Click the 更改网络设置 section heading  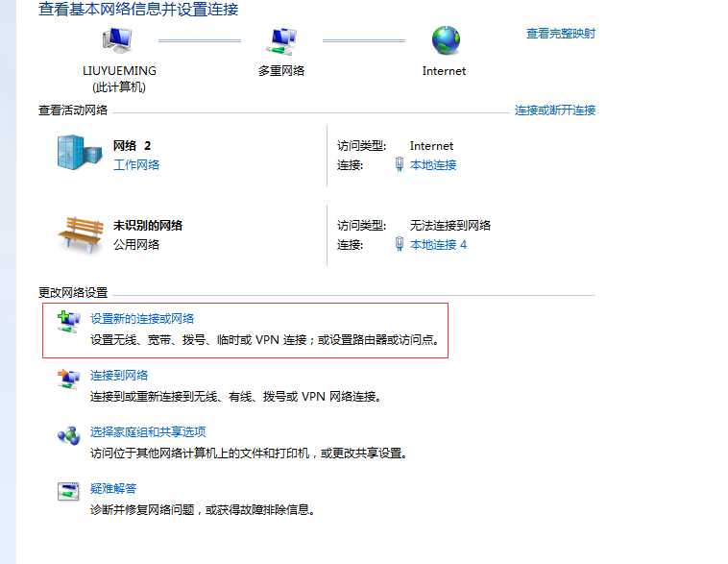[x=73, y=292]
